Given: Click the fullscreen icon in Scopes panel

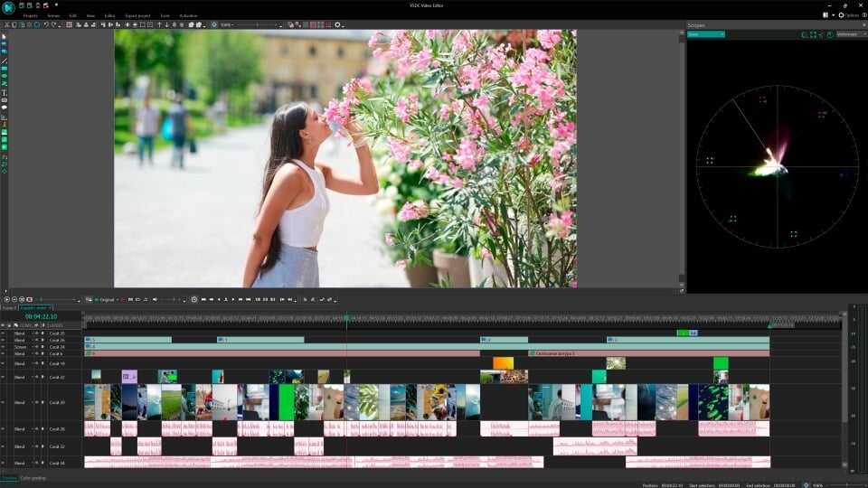Looking at the screenshot, I should (813, 34).
